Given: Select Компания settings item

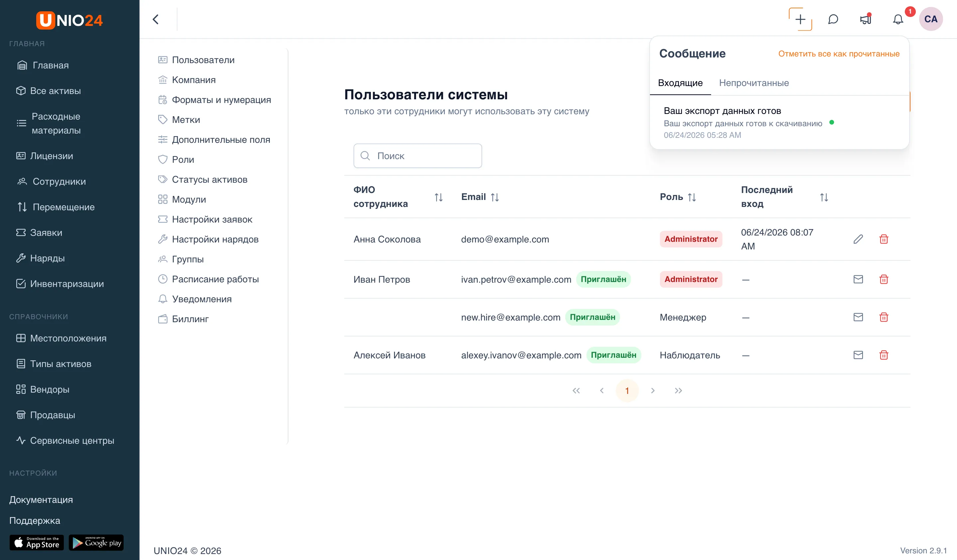Looking at the screenshot, I should tap(186, 80).
